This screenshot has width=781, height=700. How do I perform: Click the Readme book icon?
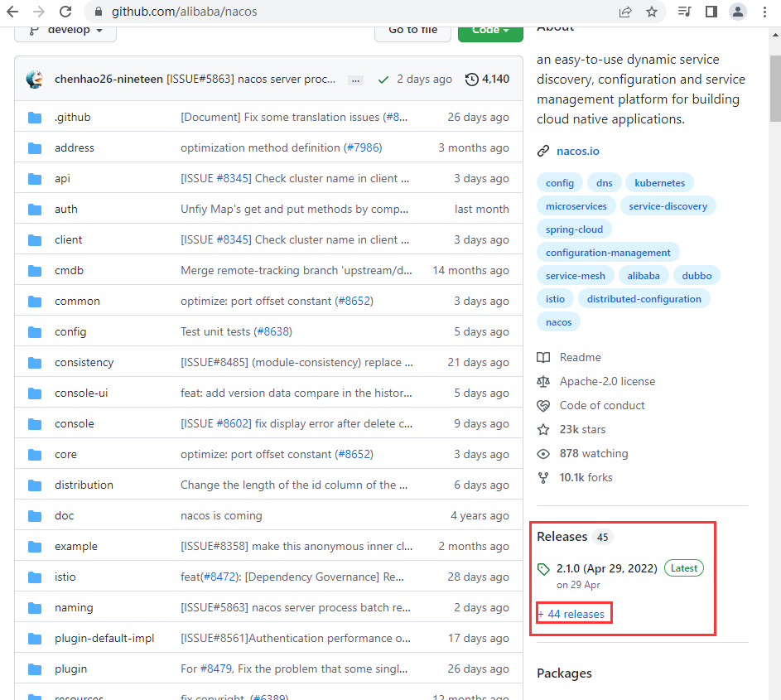543,357
